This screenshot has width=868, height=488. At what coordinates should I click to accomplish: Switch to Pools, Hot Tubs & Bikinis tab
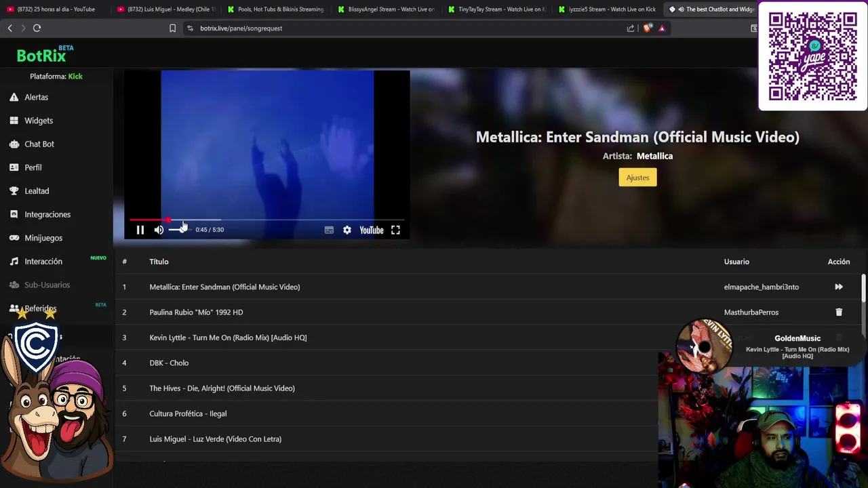(x=275, y=9)
